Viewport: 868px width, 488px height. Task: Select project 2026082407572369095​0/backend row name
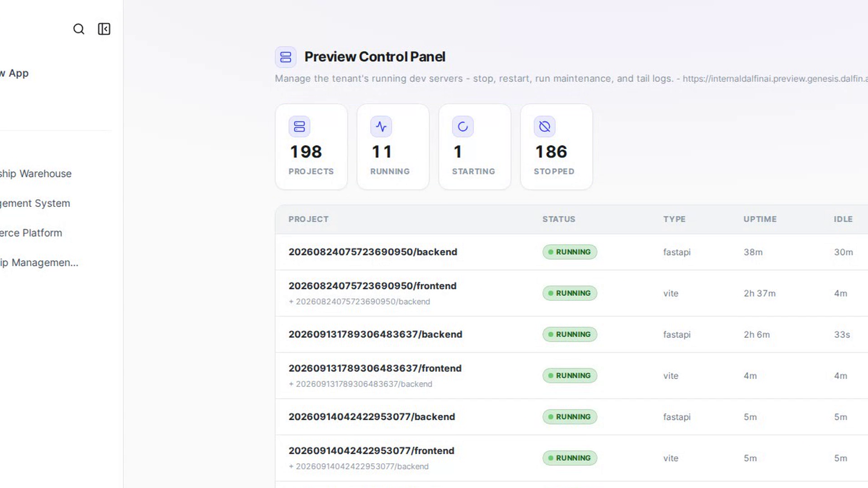click(373, 252)
